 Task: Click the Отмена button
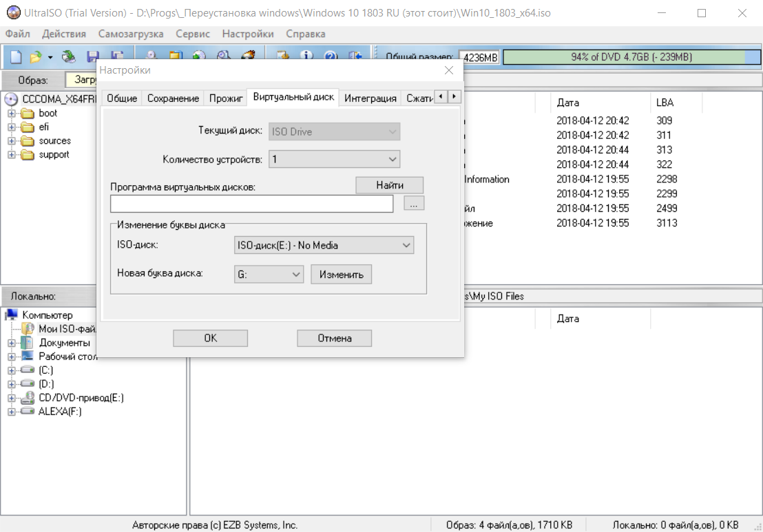click(x=334, y=338)
